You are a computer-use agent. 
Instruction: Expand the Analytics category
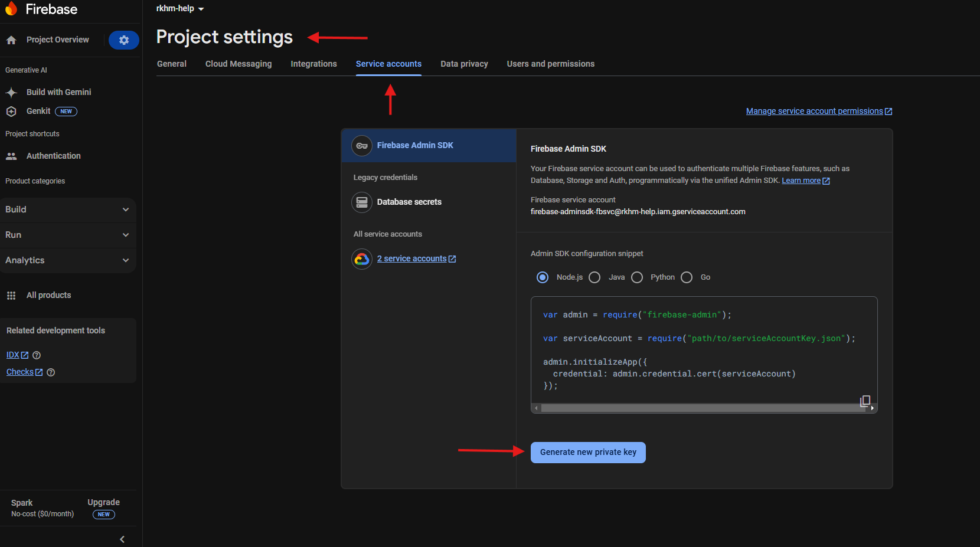[68, 261]
